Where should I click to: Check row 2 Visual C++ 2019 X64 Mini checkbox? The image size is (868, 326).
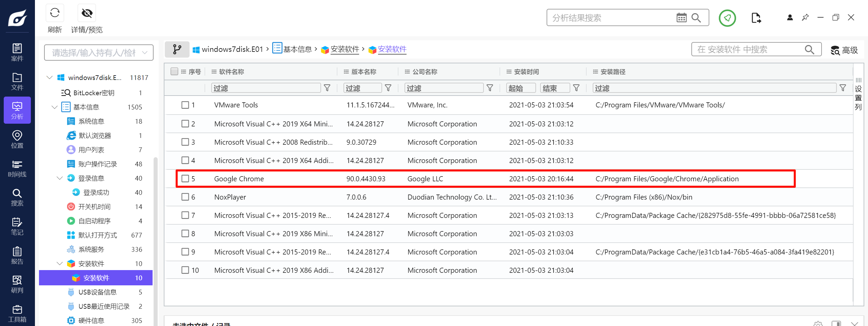tap(185, 124)
